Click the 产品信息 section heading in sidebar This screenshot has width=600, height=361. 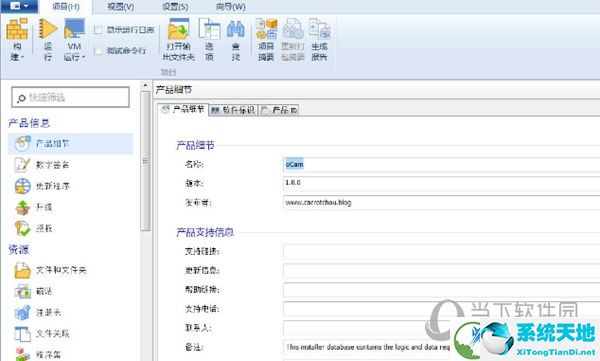tap(29, 123)
